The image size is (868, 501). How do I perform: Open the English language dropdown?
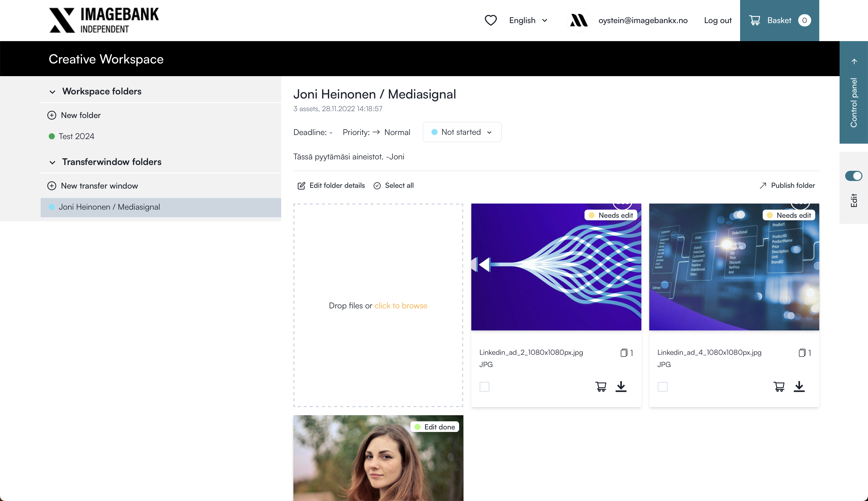click(528, 20)
